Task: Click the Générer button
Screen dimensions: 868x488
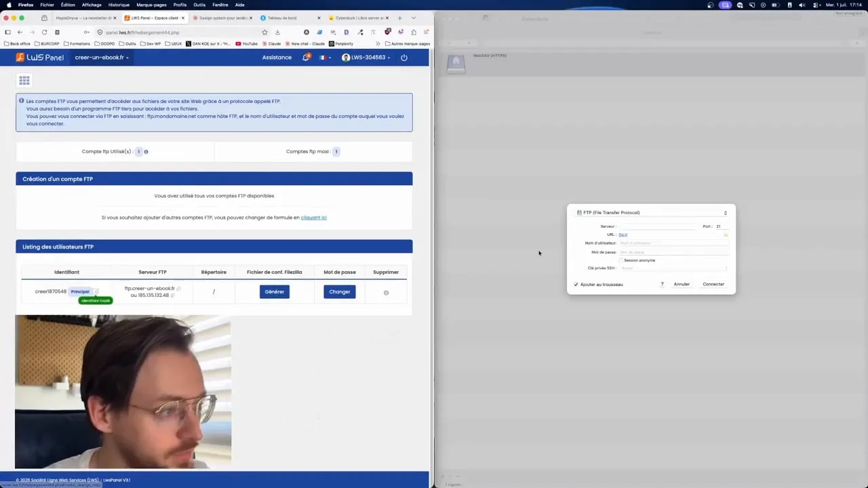Action: coord(275,292)
